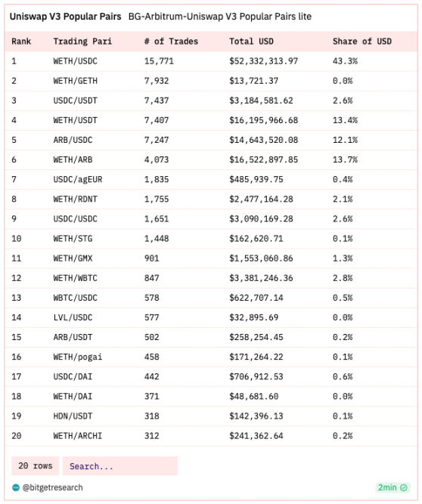Click the $16,522,897.85 total cell
Viewport: 422px width, 504px height.
click(x=263, y=159)
